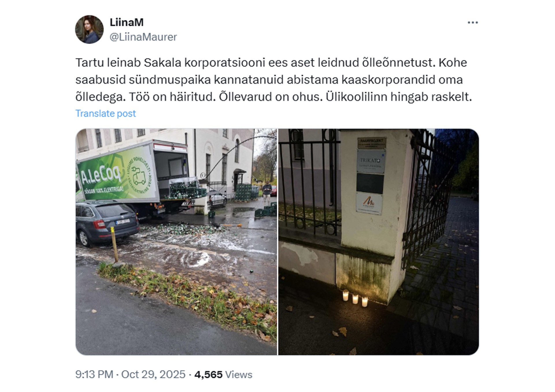Open the LiinaM display name
The height and width of the screenshot is (392, 555).
point(127,22)
